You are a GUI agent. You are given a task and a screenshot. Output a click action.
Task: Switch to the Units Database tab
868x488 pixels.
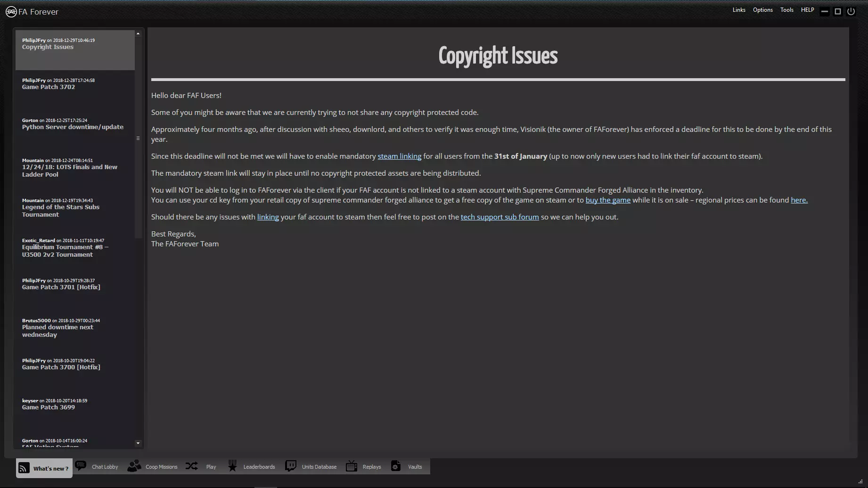[x=311, y=466]
